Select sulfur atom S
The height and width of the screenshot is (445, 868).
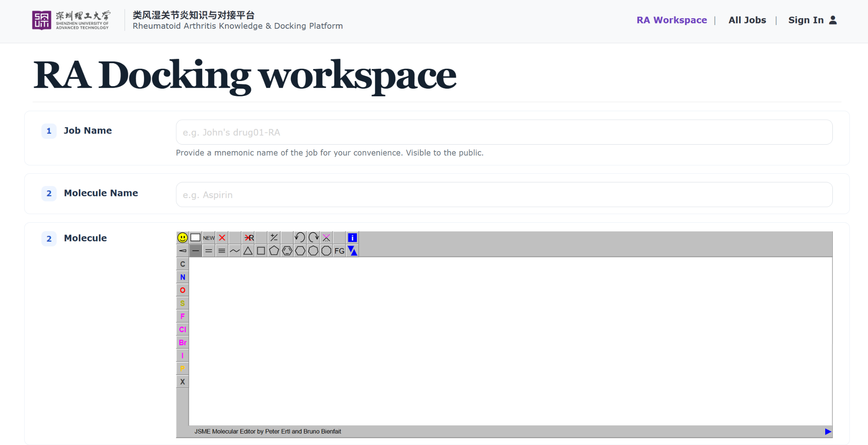pyautogui.click(x=183, y=303)
